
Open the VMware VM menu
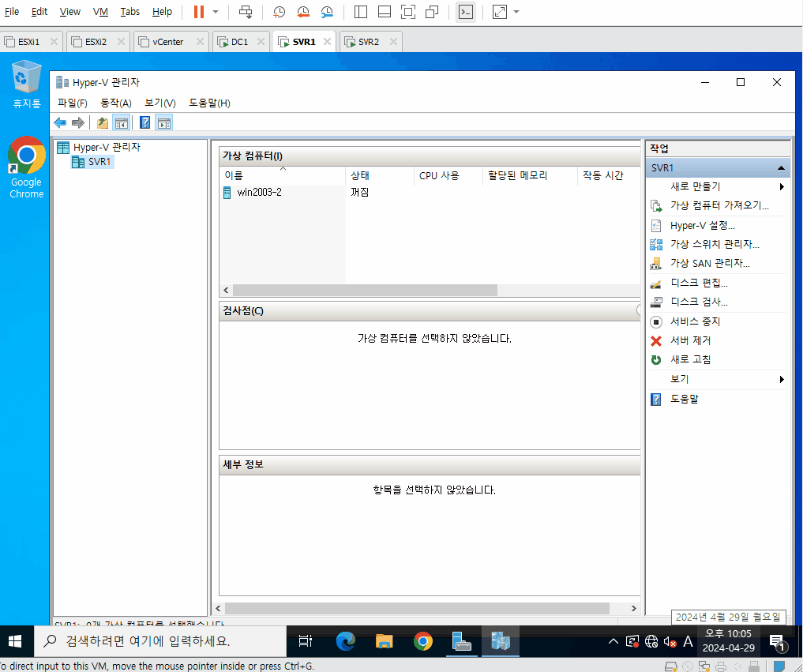tap(100, 12)
